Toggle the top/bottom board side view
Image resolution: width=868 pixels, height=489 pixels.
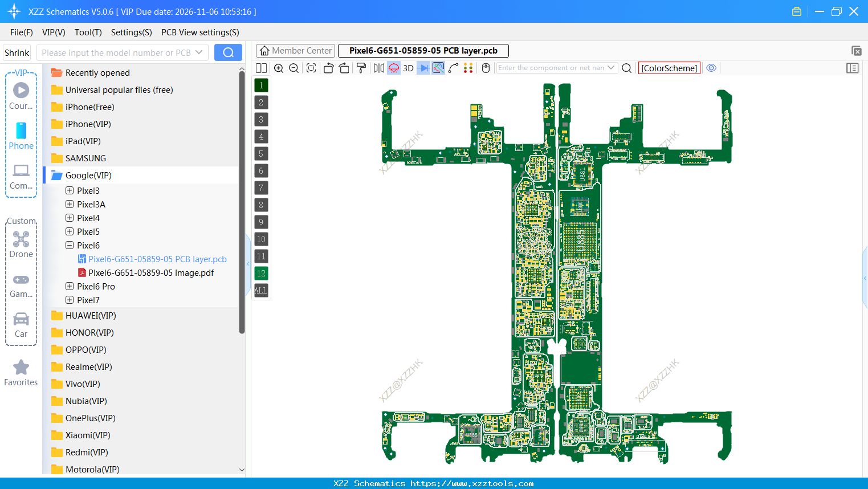coord(393,68)
